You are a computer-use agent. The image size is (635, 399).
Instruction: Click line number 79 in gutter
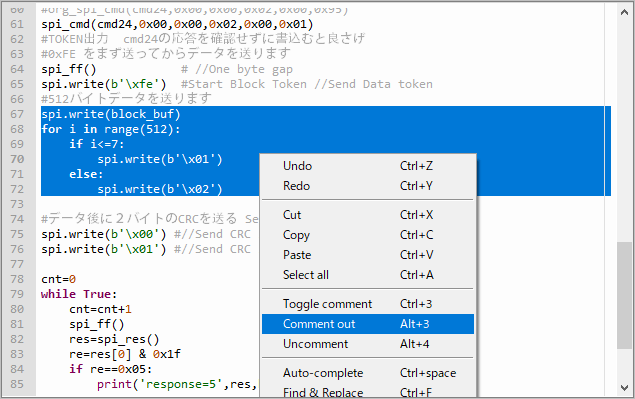pos(17,294)
